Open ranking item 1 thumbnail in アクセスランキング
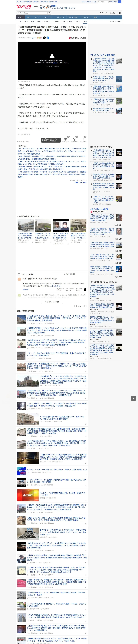This screenshot has height=644, width=138. [119, 61]
